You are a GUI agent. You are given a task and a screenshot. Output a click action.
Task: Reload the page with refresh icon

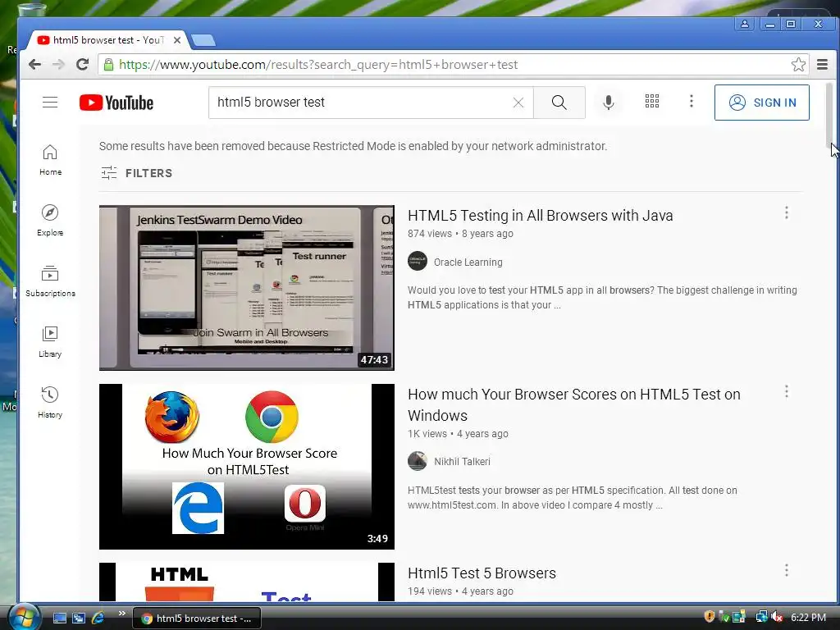tap(82, 64)
